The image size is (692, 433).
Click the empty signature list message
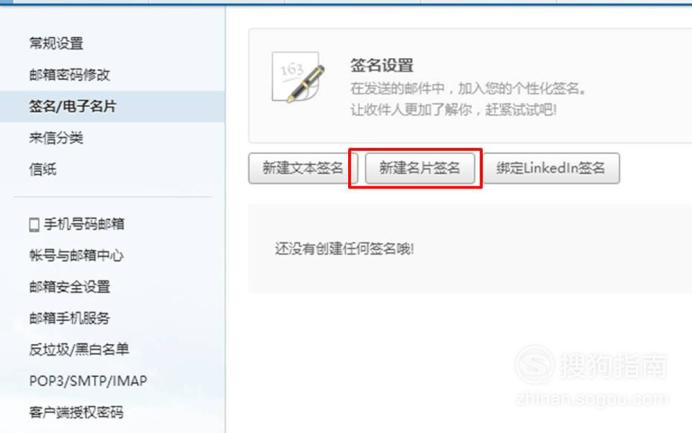(344, 249)
